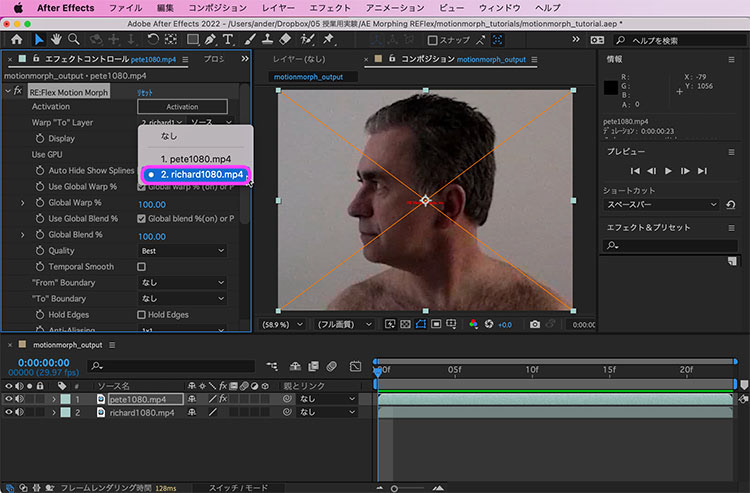The image size is (750, 493).
Task: Click the create new preset icon
Action: point(732,261)
